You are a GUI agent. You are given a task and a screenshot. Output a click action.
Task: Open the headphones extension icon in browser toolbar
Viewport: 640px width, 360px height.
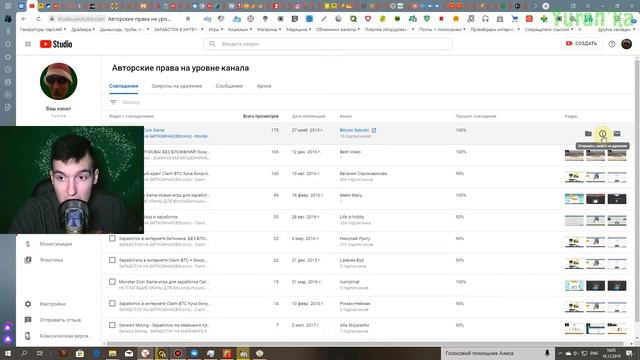[x=485, y=19]
